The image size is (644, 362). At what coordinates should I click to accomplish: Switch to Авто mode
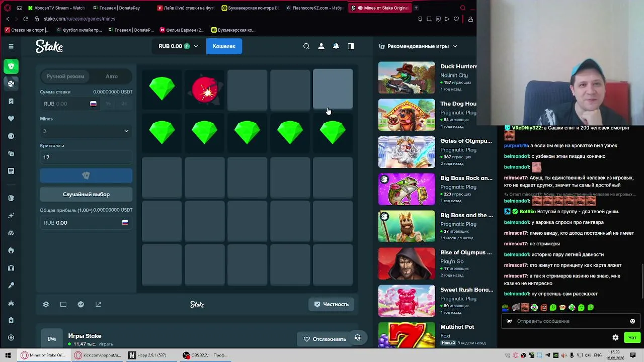coord(112,76)
